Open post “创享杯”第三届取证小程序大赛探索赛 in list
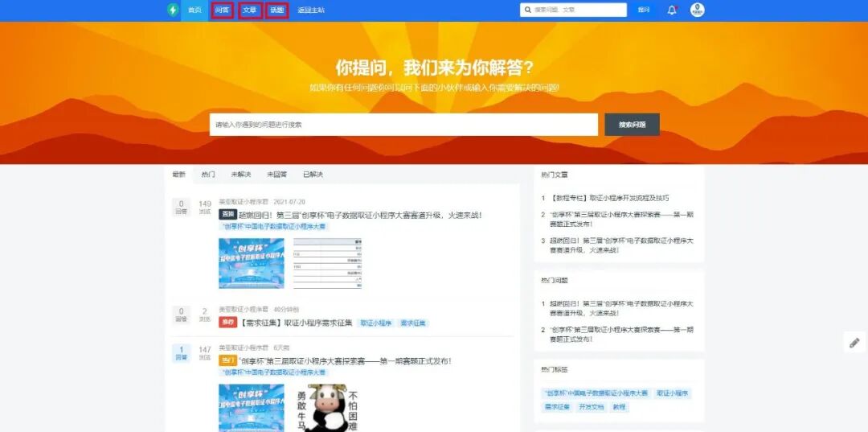 tap(345, 360)
